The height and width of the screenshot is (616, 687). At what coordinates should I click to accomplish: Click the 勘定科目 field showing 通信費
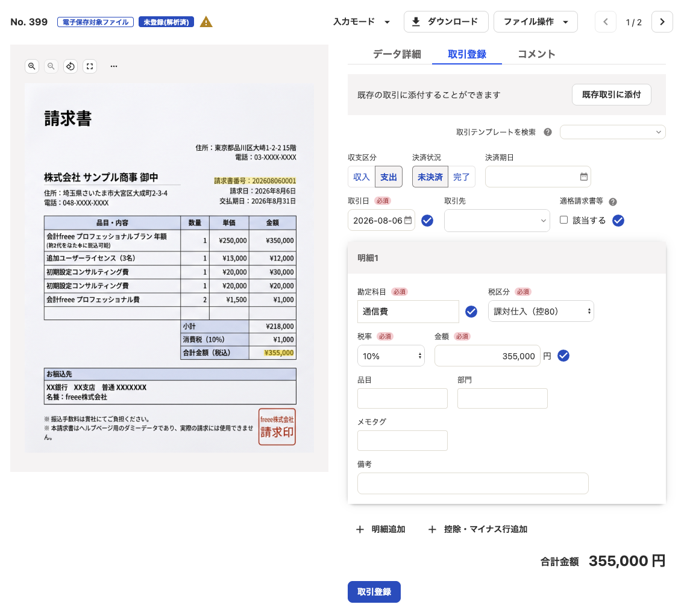pyautogui.click(x=408, y=312)
